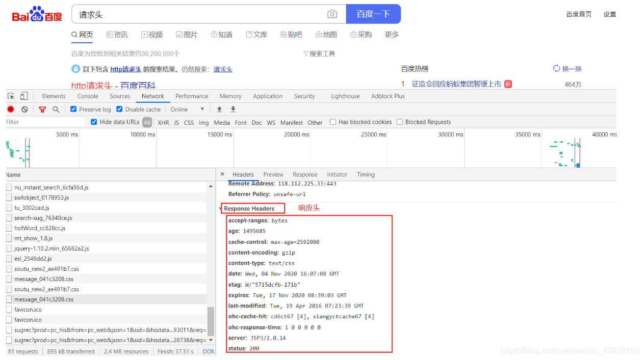
Task: Open the 设置 settings link
Action: coord(610,14)
